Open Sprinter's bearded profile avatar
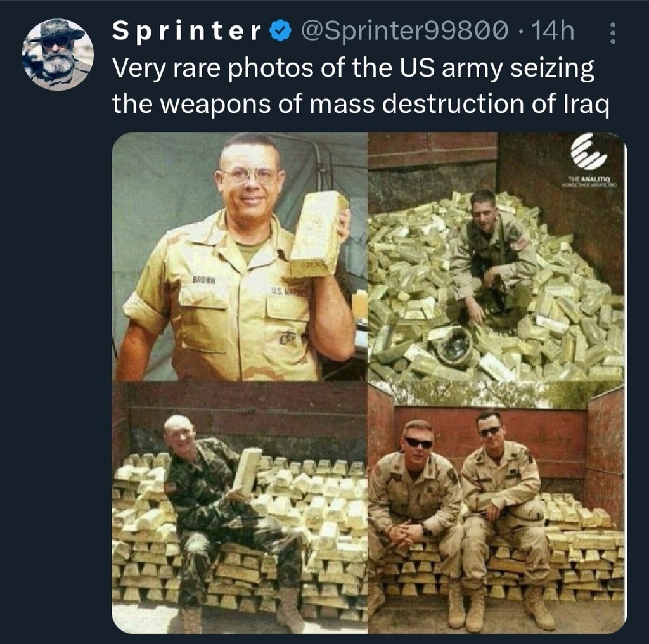This screenshot has height=644, width=649. click(58, 55)
